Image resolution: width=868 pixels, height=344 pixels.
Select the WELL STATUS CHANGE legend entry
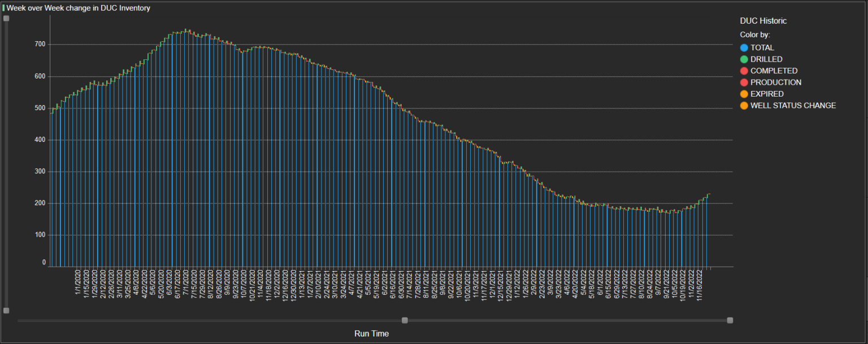pos(792,106)
